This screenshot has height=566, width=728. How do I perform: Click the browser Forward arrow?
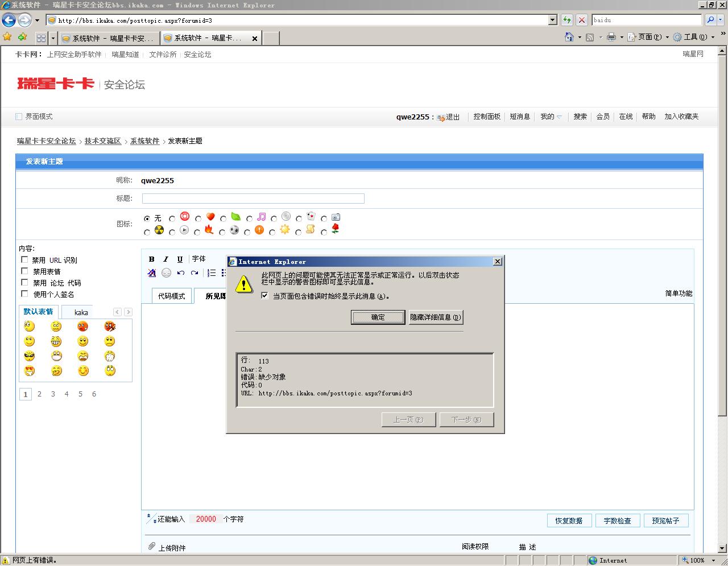pyautogui.click(x=24, y=20)
